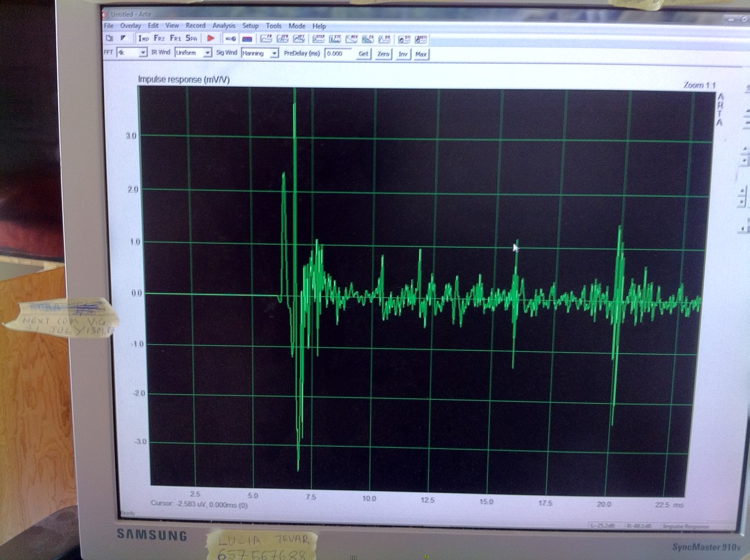Click the signal generator key icon
This screenshot has height=560, width=750.
(x=231, y=39)
